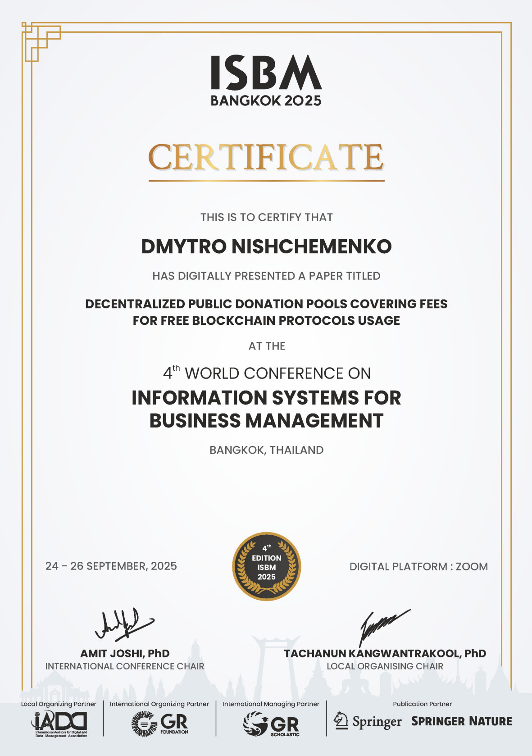Click 'BUSINESS MANAGEMENT' heading line
532x756 pixels.
point(266,421)
